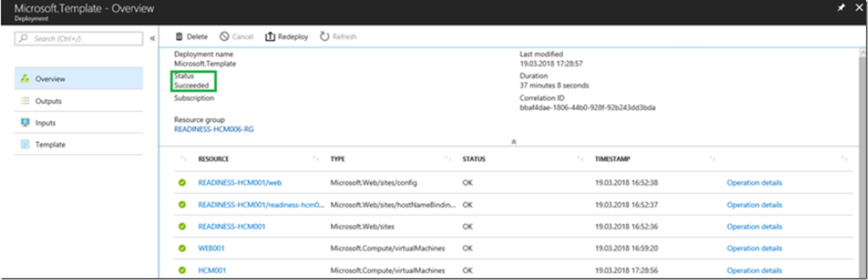This screenshot has width=868, height=280.
Task: Click the search magnifier icon
Action: click(23, 38)
